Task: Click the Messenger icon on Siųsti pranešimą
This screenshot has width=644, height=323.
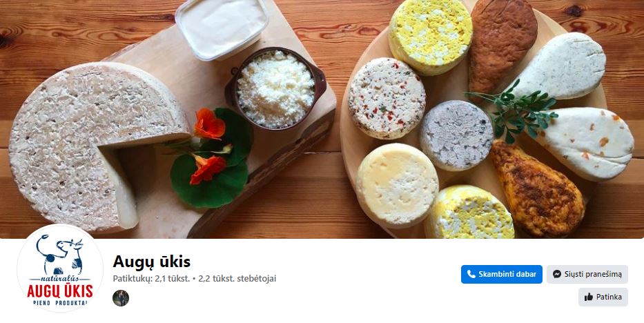Action: [x=557, y=274]
